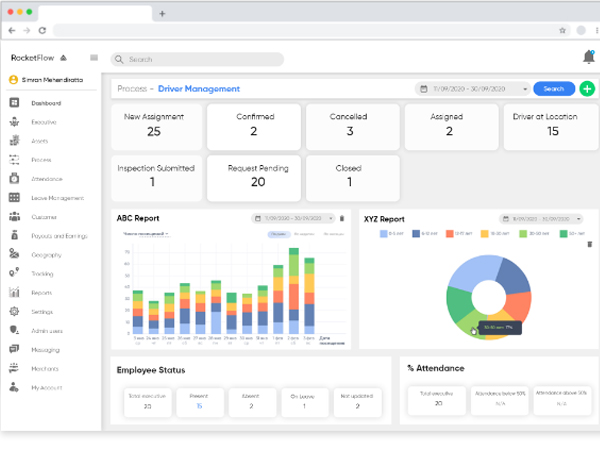
Task: Bookmark the page with the star icon
Action: click(562, 31)
